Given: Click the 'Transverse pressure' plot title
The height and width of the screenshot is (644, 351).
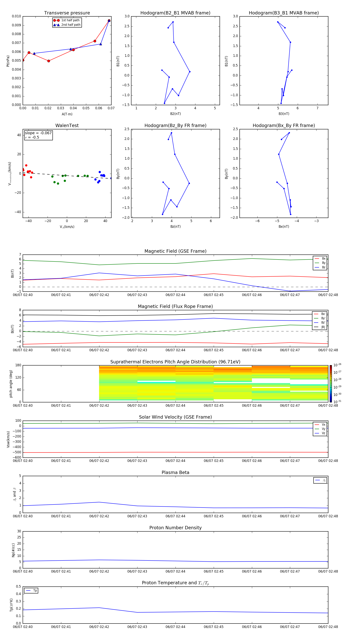Looking at the screenshot, I should (x=67, y=13).
